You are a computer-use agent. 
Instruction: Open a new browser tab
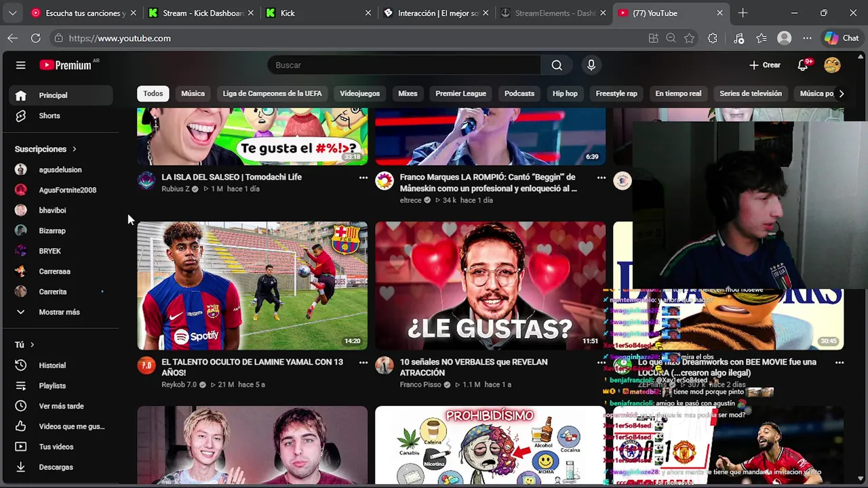click(743, 13)
